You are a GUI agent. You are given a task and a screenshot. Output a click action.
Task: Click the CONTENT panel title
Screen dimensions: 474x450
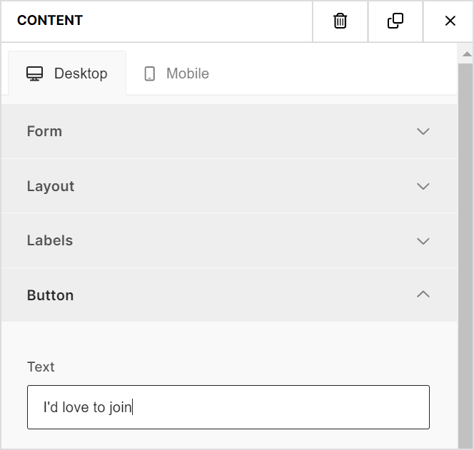pyautogui.click(x=50, y=21)
